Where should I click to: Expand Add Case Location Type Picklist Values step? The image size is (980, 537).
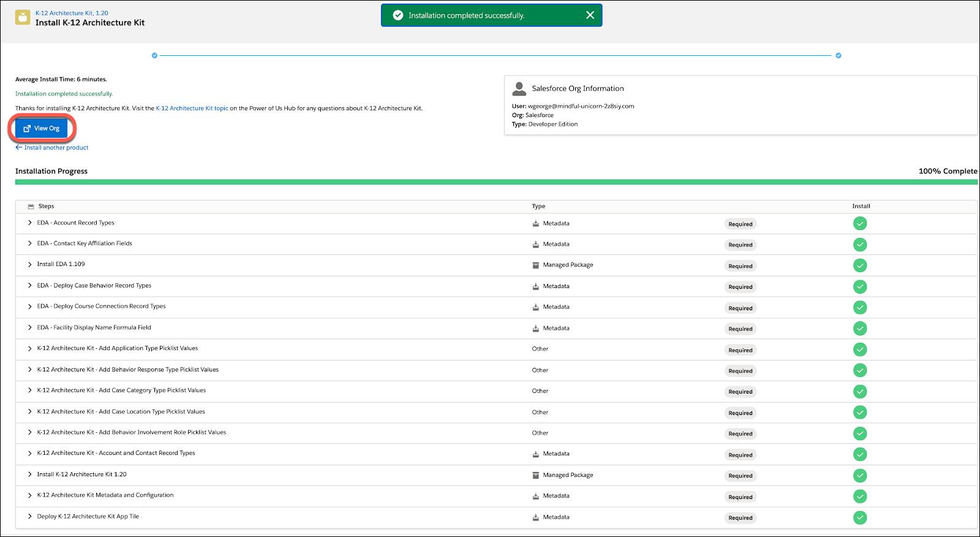(x=29, y=412)
